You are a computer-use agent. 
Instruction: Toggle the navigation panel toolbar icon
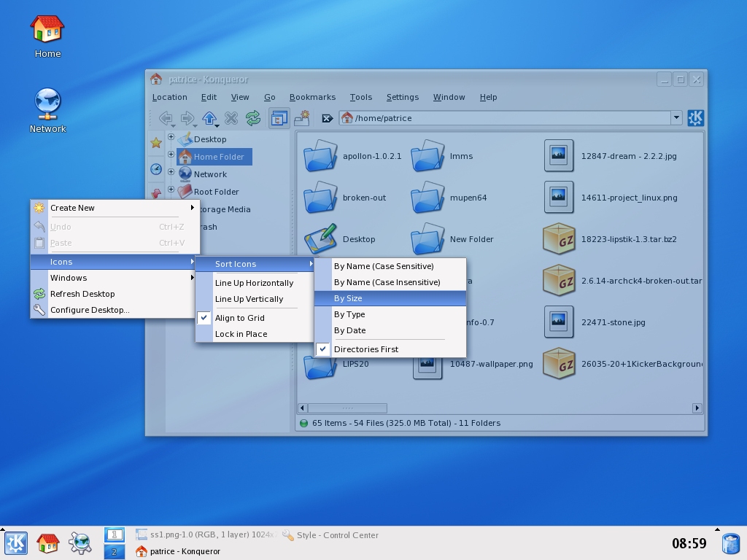(279, 118)
